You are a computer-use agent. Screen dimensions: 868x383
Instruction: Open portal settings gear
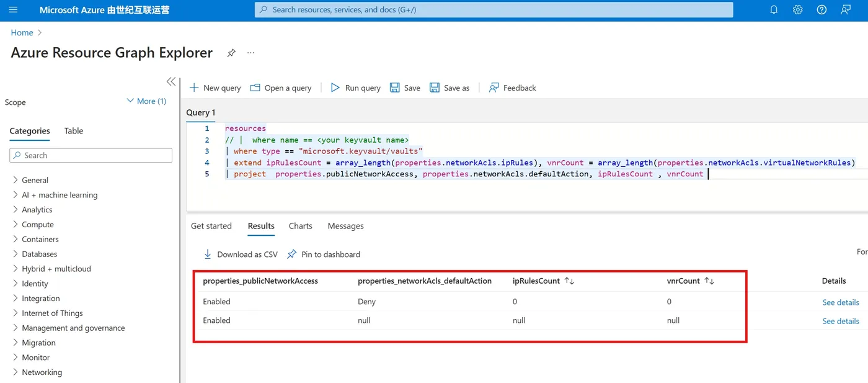click(798, 10)
